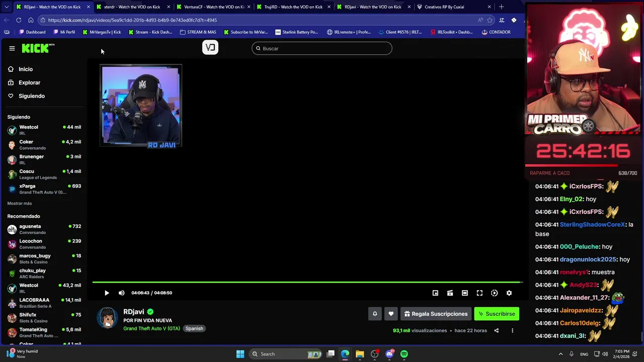Bookmark this page with star icon

[x=490, y=20]
